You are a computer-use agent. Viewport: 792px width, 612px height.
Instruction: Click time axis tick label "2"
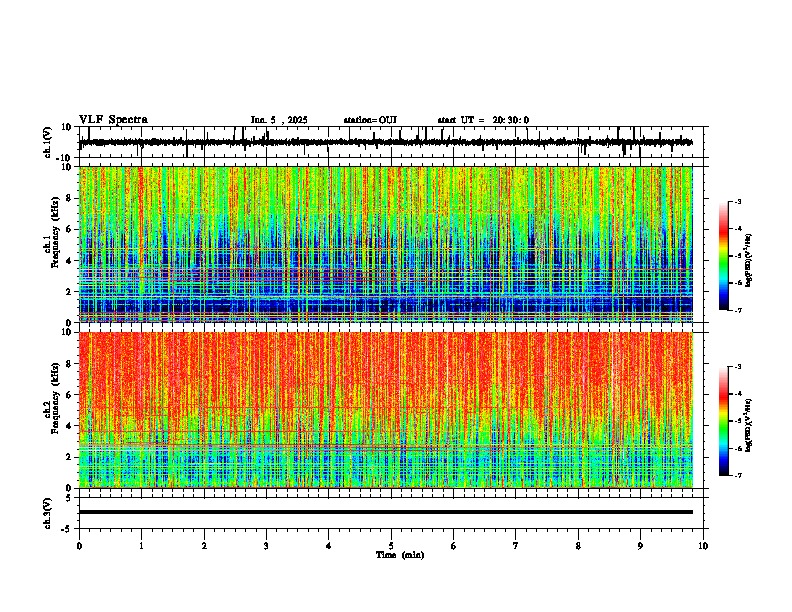point(204,546)
